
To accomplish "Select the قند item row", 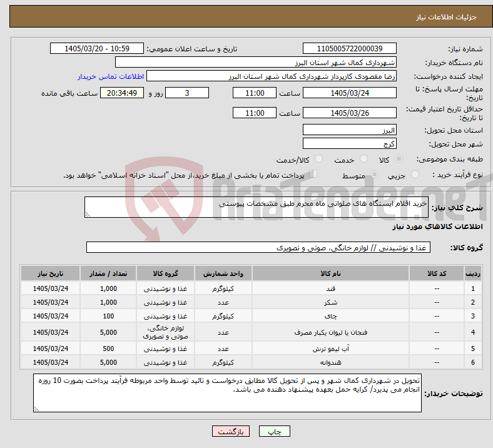I will point(251,288).
